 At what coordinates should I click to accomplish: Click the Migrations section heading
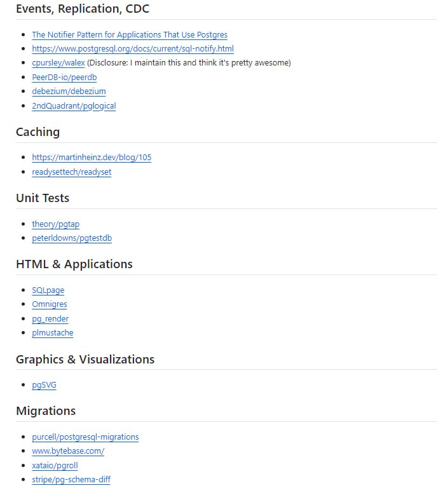(x=46, y=411)
